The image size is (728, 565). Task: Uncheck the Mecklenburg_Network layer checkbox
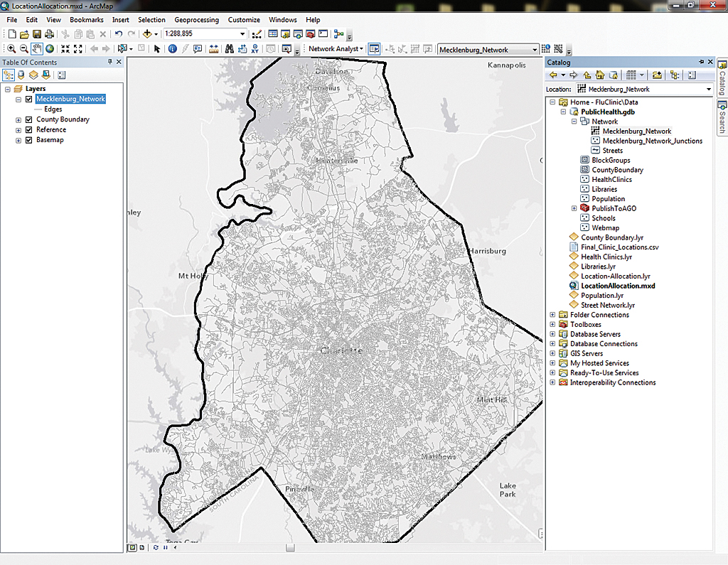tap(28, 99)
